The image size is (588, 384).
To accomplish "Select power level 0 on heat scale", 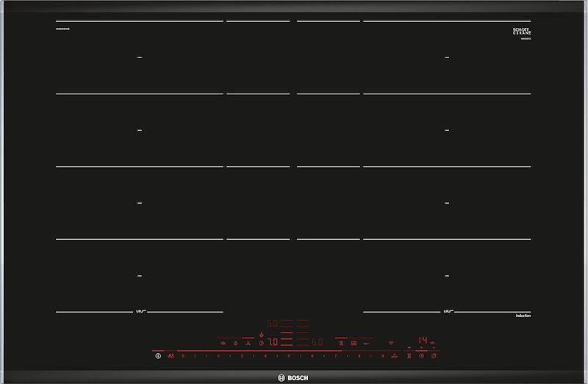I will 183,356.
